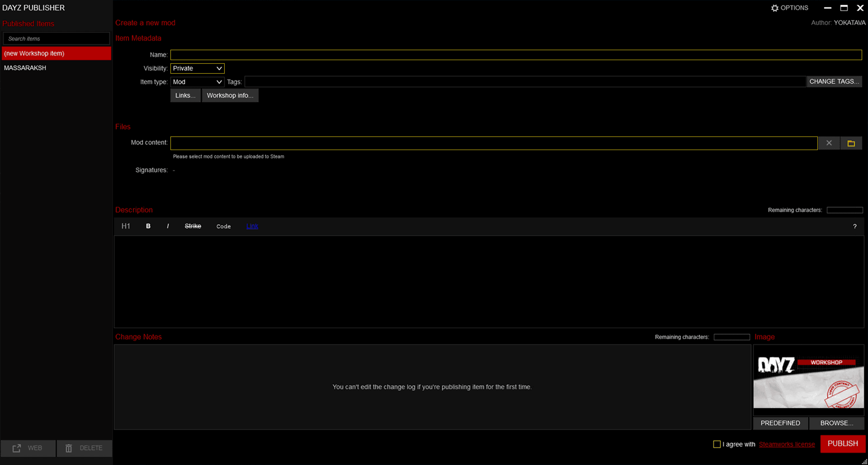
Task: Focus the mod Name input field
Action: pos(515,55)
